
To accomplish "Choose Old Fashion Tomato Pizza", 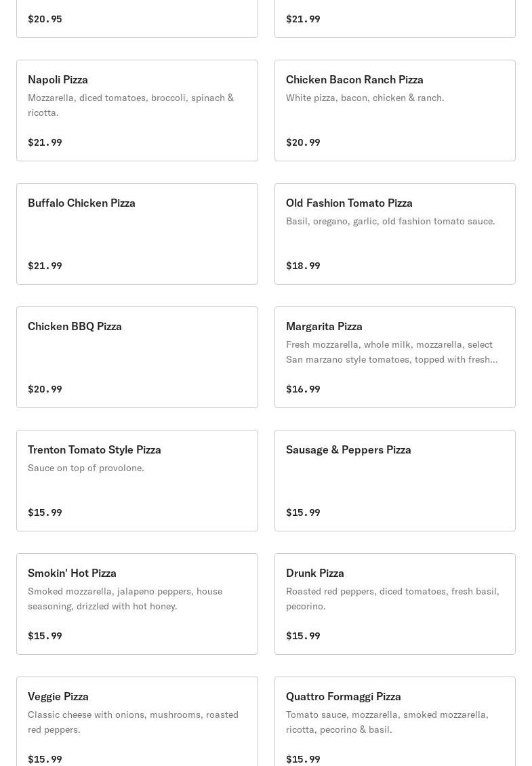I will click(x=394, y=234).
